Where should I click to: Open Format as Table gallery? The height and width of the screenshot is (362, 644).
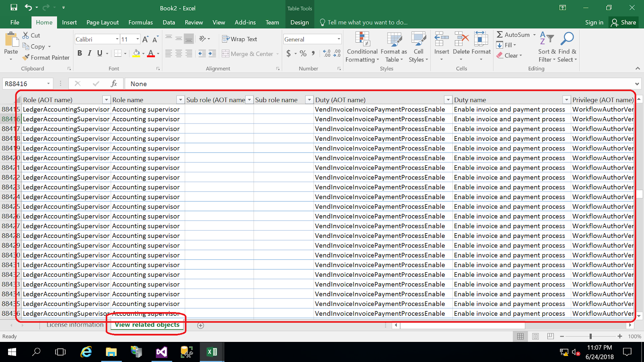[x=394, y=47]
